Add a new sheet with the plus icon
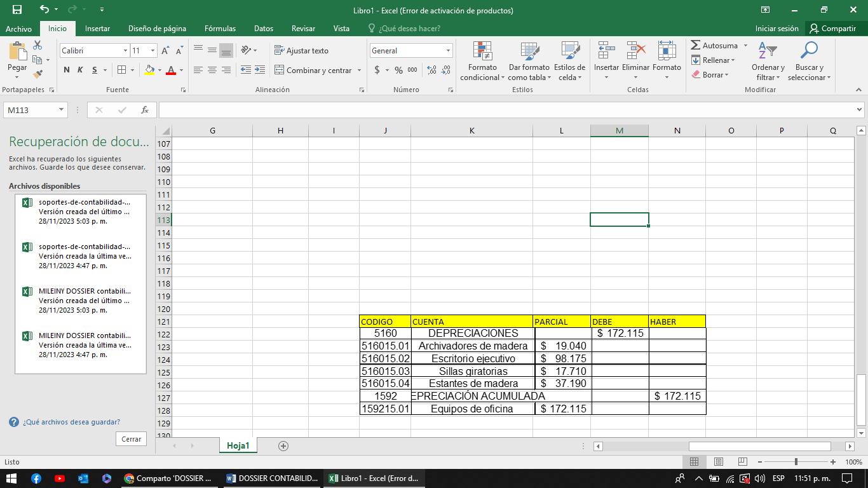 pos(283,446)
